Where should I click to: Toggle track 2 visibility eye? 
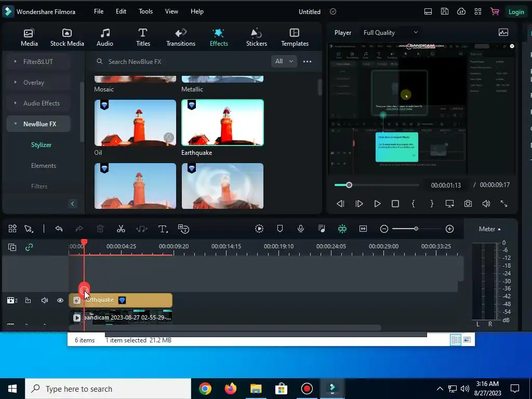[60, 300]
